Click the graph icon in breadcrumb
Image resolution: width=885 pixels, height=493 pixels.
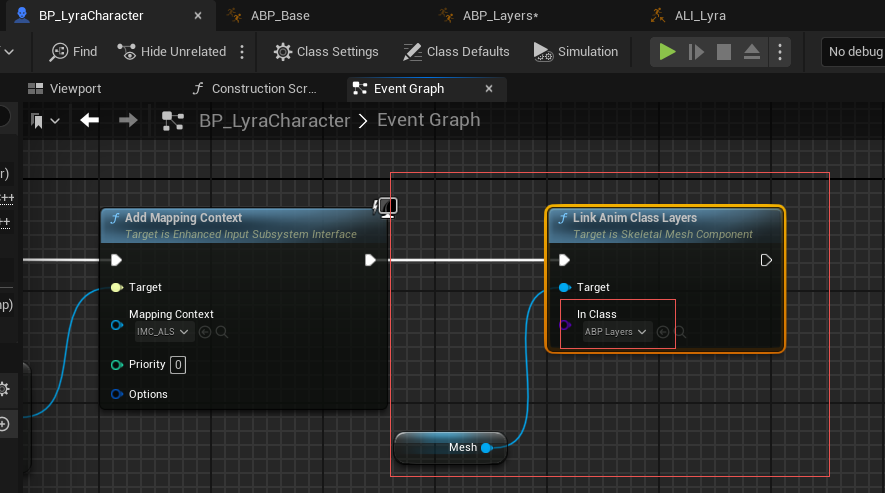coord(173,120)
